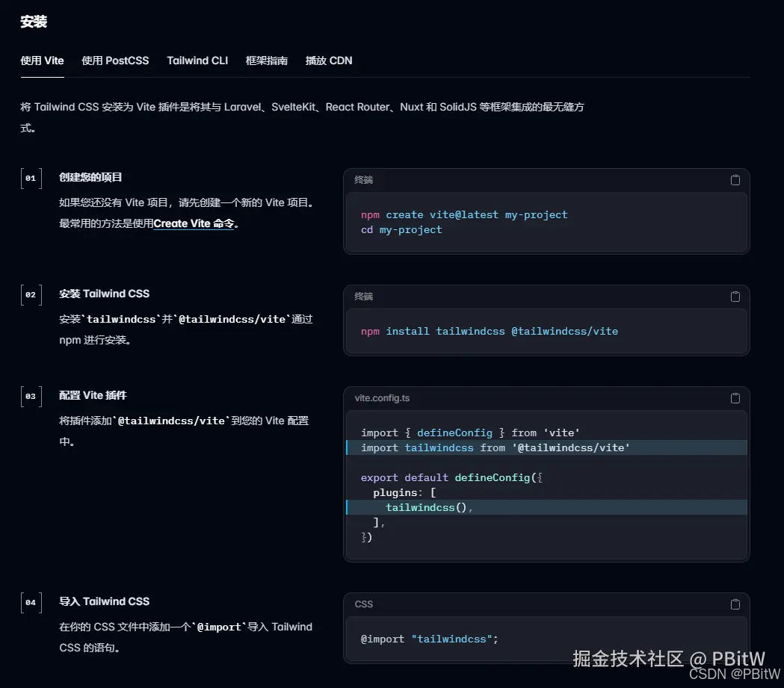
Task: Click the intro paragraph mentioning Laravel and SvelteKit
Action: (302, 117)
